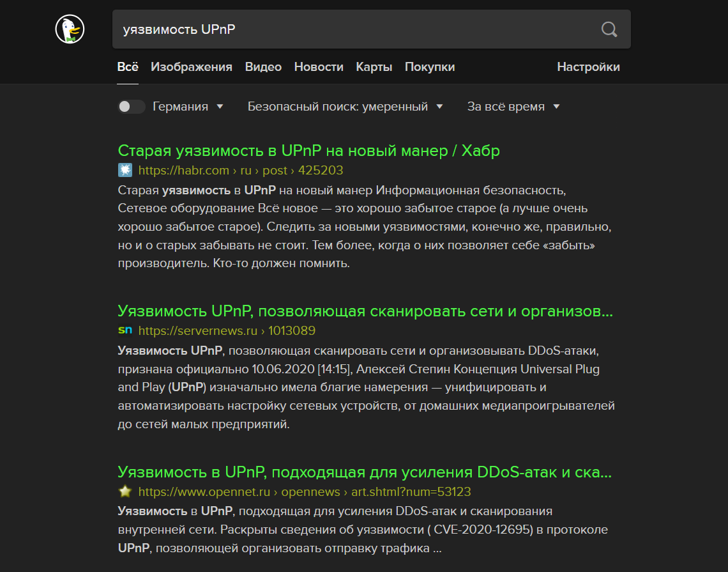Click snippet text mentioning CVE-2020-12695

pos(363,530)
